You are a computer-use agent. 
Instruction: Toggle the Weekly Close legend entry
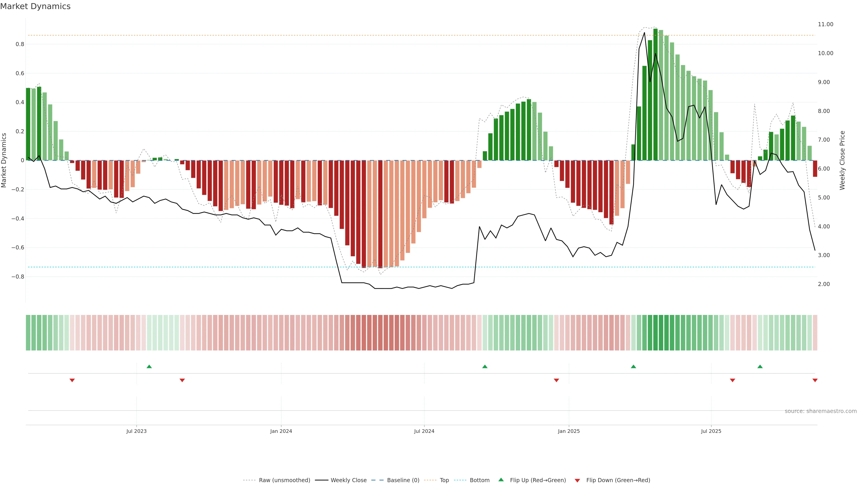click(348, 480)
